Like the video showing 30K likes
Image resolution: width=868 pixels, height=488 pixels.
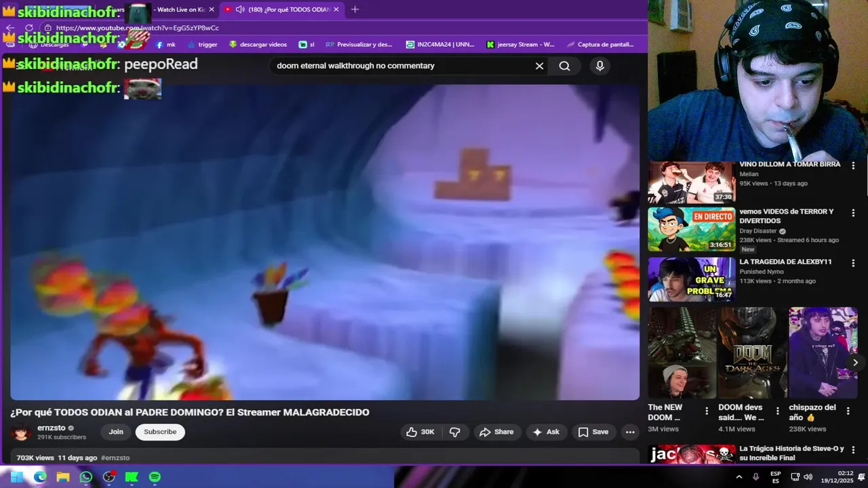click(x=420, y=432)
